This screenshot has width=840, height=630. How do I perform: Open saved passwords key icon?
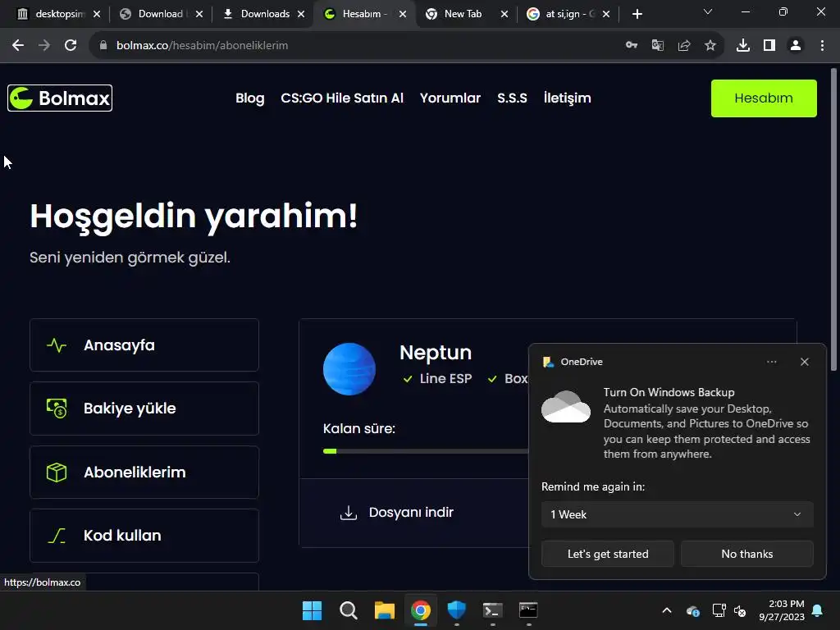(632, 46)
